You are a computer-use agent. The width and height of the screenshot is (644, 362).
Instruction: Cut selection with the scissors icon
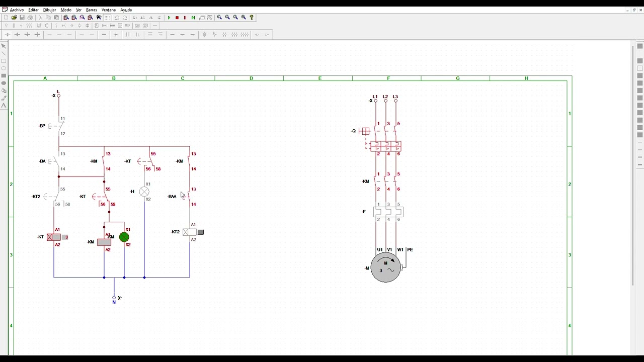[40, 18]
